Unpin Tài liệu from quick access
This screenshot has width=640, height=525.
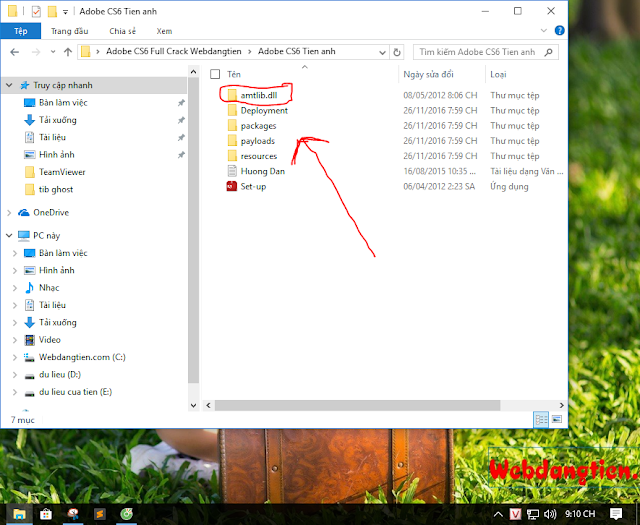pos(181,138)
